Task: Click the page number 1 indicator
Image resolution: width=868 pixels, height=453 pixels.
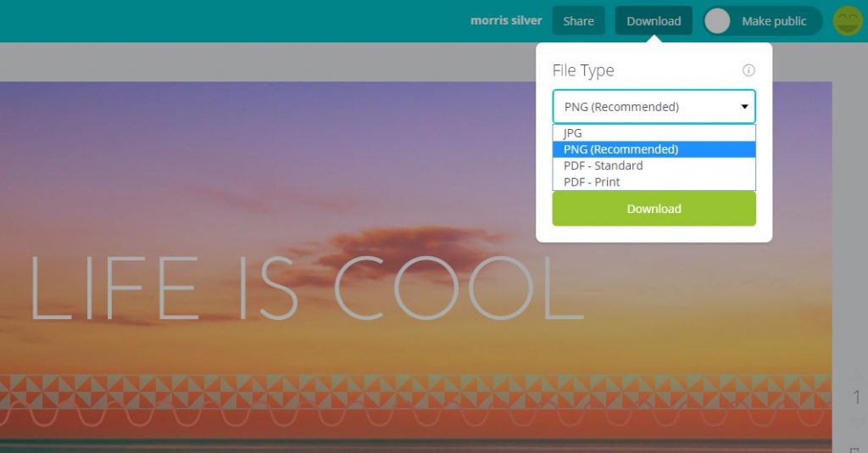Action: (856, 397)
